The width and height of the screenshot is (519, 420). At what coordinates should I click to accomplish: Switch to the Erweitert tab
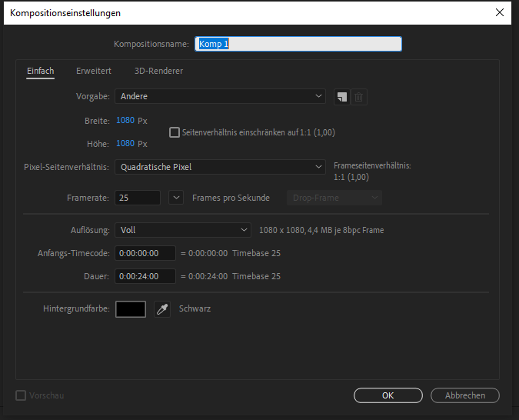pos(93,72)
